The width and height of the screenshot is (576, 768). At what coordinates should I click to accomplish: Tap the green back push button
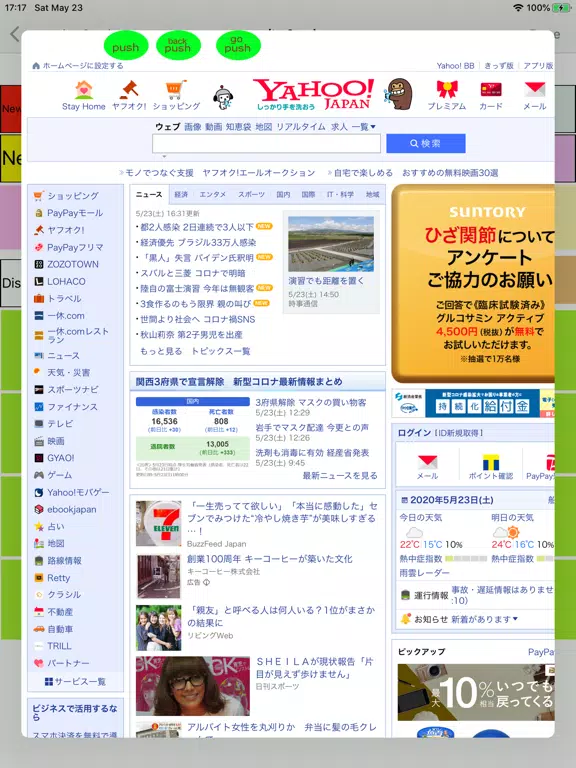pos(178,46)
